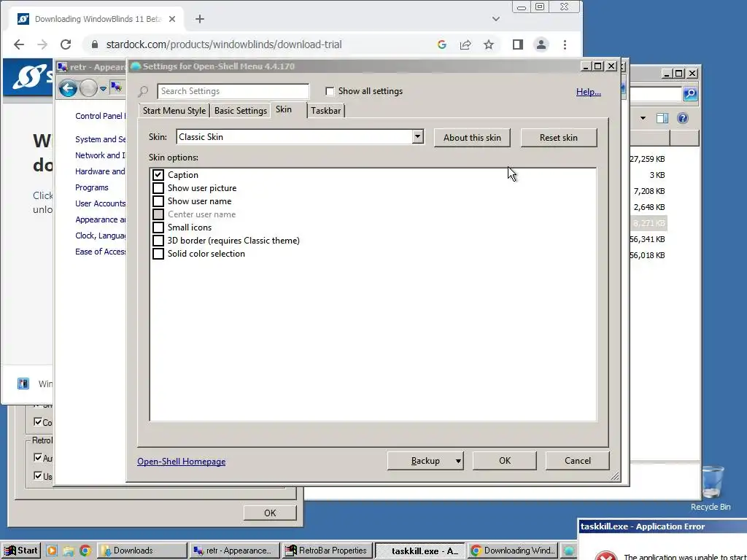Switch to taskkill.exe taskbar button

tap(419, 551)
